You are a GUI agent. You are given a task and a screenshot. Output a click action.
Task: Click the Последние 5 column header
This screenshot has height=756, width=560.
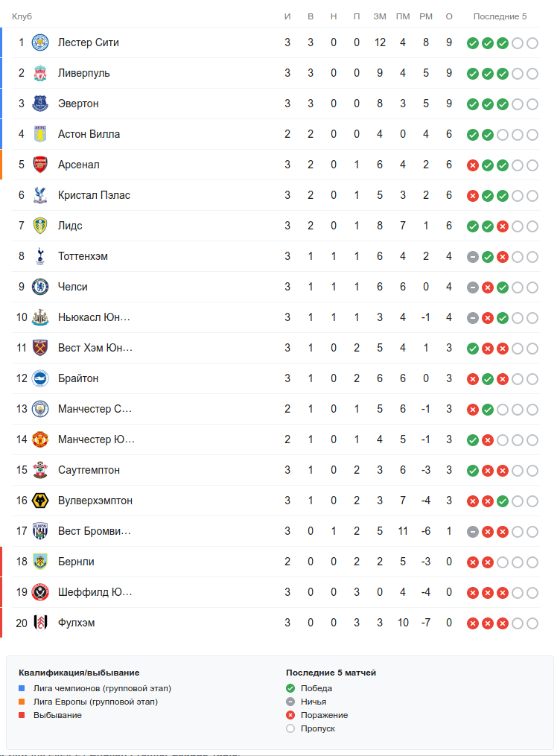click(x=500, y=16)
